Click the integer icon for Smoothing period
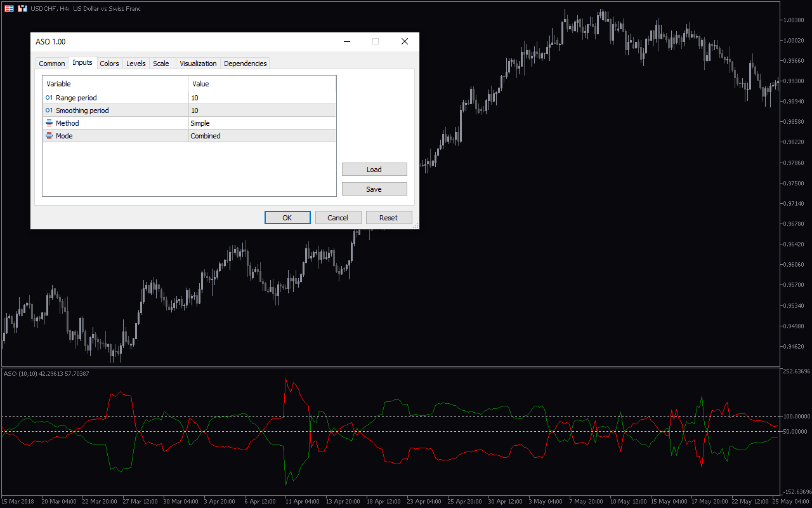812x508 pixels. [x=49, y=110]
